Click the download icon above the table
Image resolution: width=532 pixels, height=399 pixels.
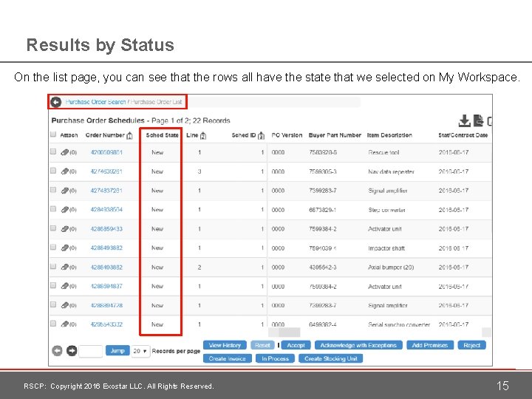click(464, 120)
